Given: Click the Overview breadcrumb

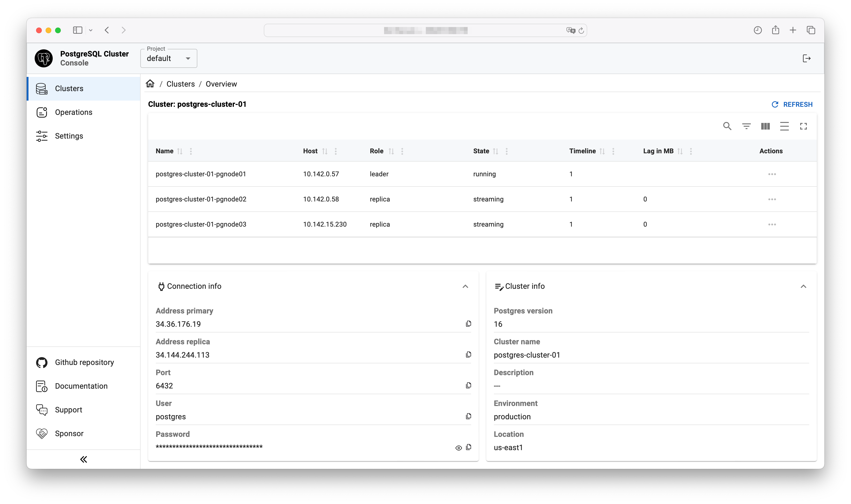Looking at the screenshot, I should pos(221,84).
